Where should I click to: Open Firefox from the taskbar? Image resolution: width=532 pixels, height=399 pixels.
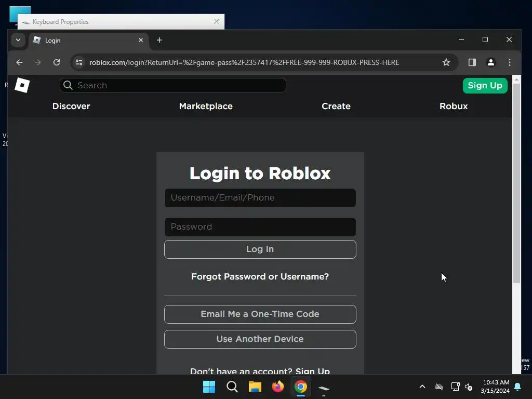(278, 387)
